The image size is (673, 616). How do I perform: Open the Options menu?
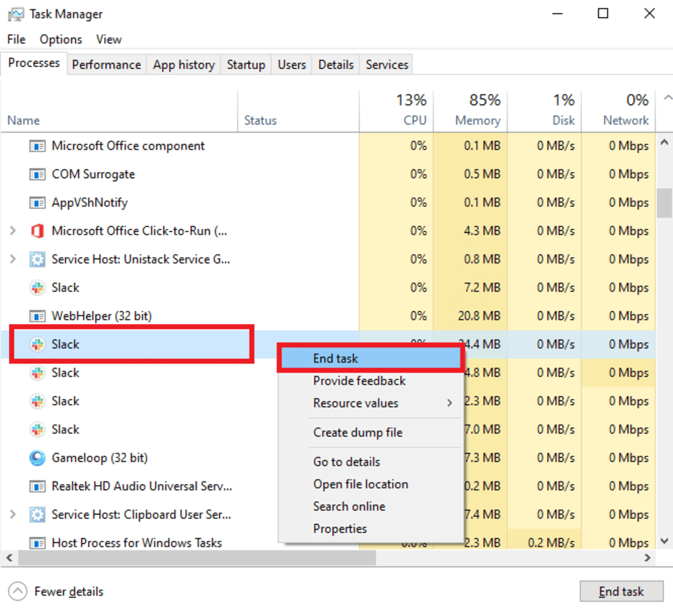[x=61, y=39]
